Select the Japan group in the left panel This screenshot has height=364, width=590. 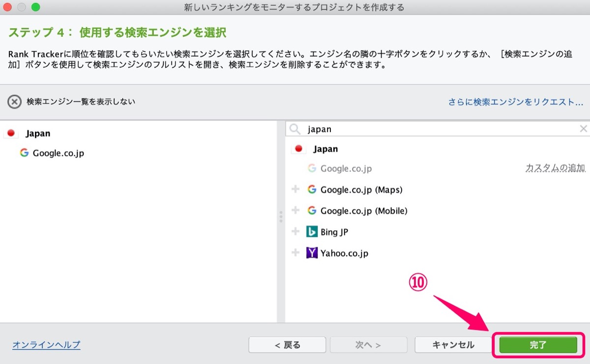pyautogui.click(x=38, y=133)
